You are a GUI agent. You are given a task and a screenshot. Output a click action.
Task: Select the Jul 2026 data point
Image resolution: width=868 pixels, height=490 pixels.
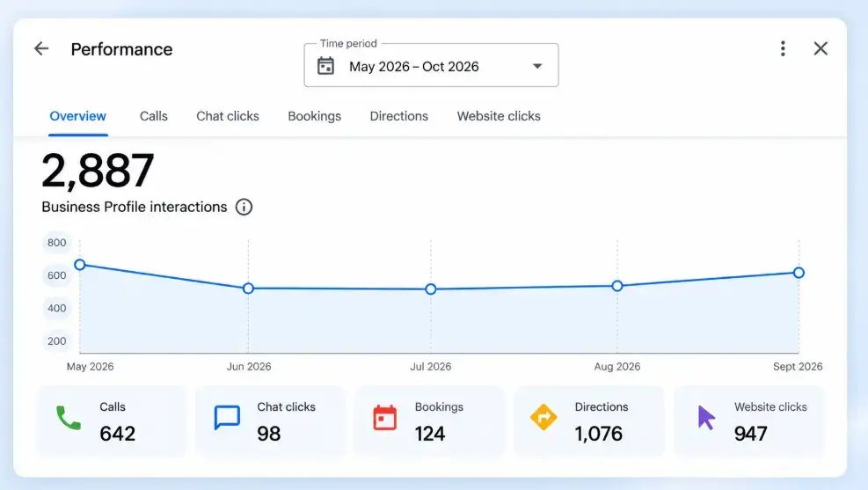tap(431, 289)
